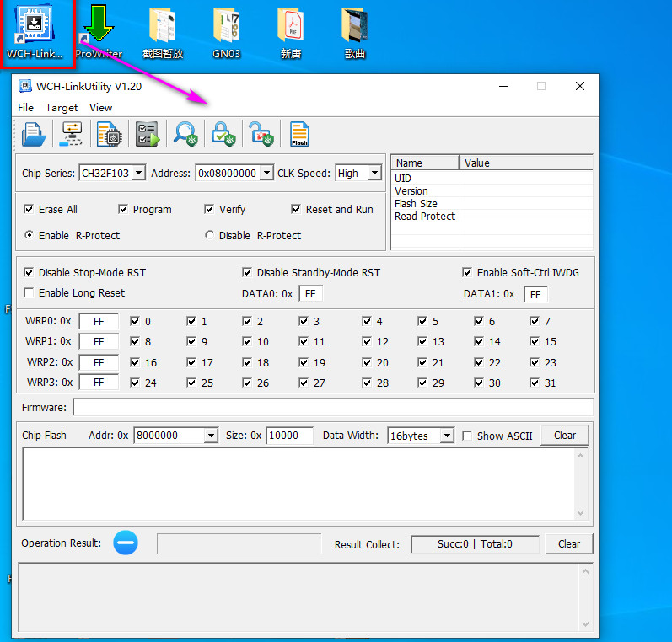Select the Enable R-Protect radio button
672x642 pixels.
29,235
